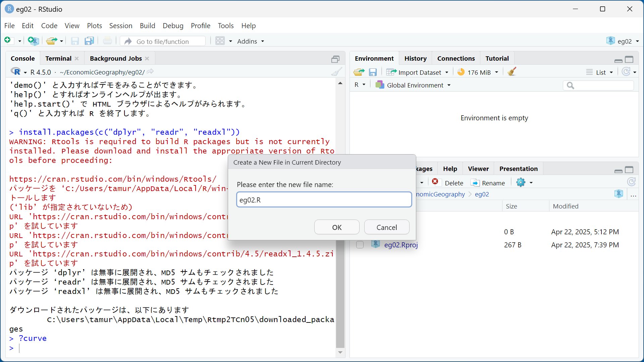Click the Save Workspace icon in Environment
This screenshot has width=644, height=362.
point(373,72)
